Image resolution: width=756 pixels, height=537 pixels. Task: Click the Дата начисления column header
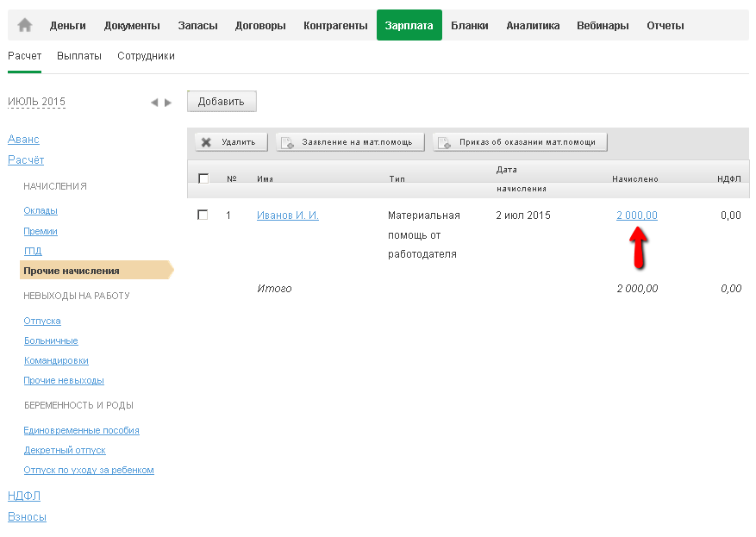522,178
